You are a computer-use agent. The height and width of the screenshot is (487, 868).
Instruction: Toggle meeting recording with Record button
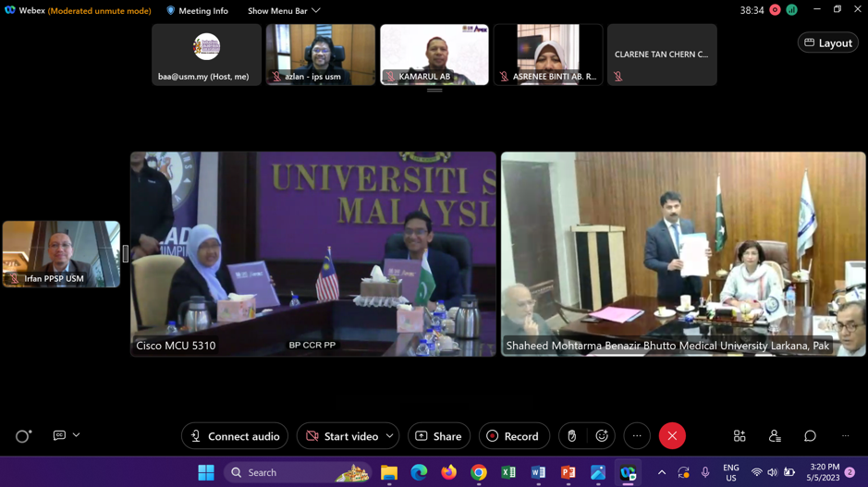513,436
